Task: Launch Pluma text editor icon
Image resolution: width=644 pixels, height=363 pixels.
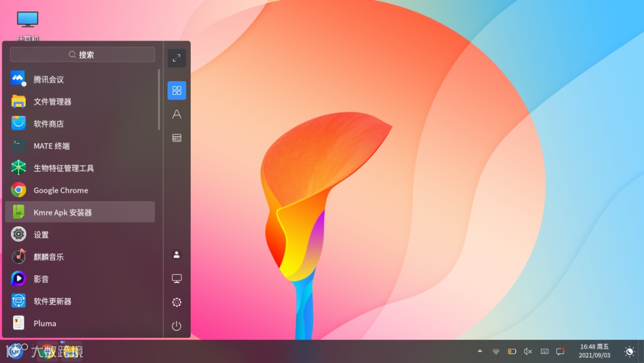Action: click(x=18, y=323)
